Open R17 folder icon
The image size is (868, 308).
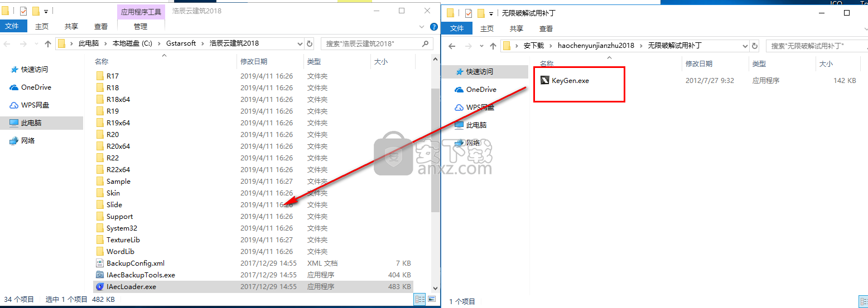click(100, 76)
